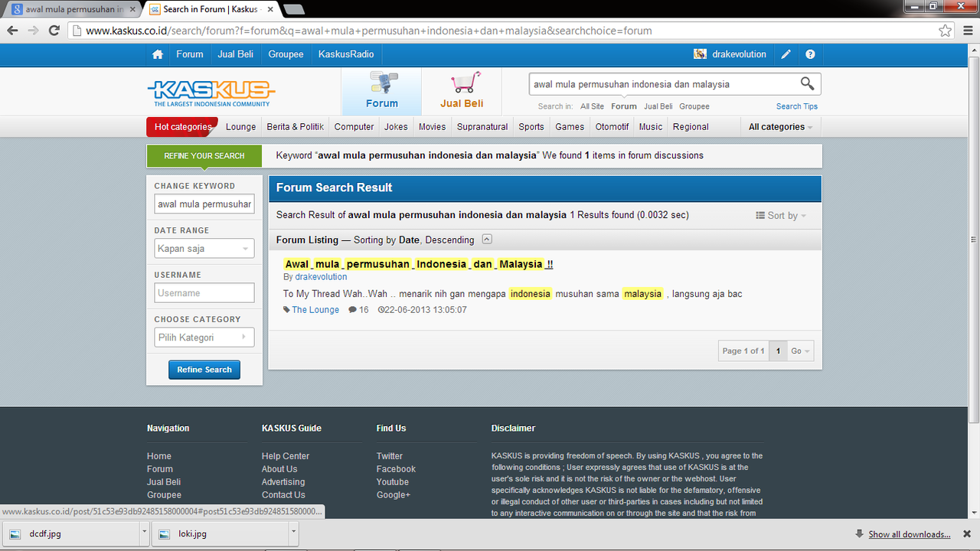Submit search with the magnifying glass icon
The width and height of the screenshot is (980, 551).
[x=807, y=83]
